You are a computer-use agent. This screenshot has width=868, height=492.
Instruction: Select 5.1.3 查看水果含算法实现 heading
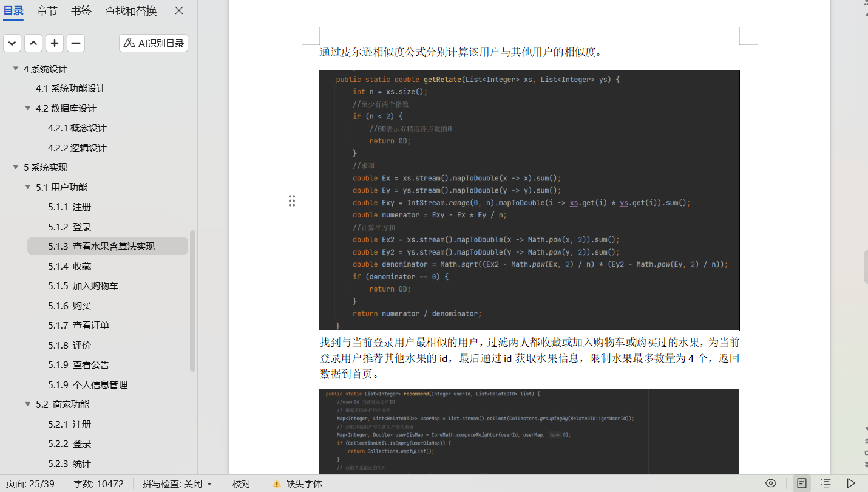[x=107, y=246]
